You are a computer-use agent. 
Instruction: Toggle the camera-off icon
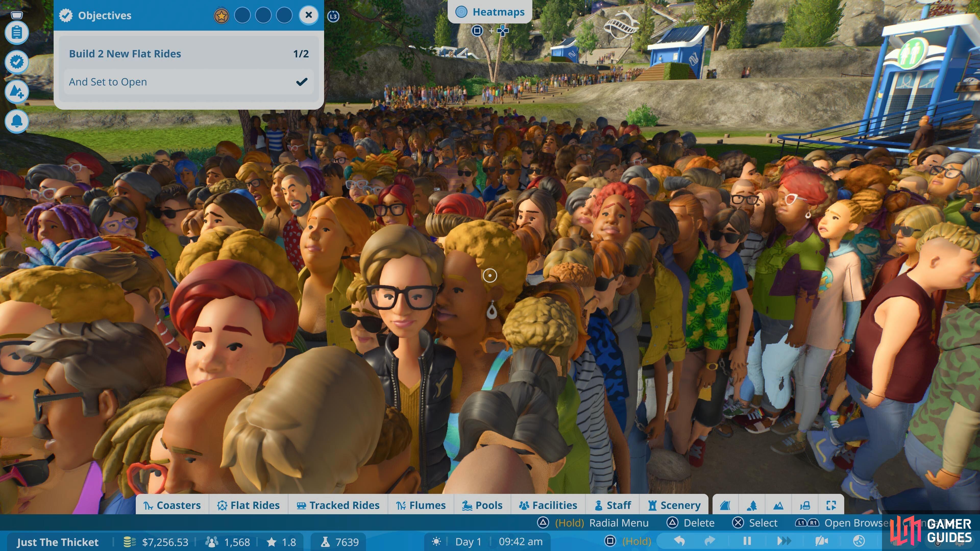point(821,541)
